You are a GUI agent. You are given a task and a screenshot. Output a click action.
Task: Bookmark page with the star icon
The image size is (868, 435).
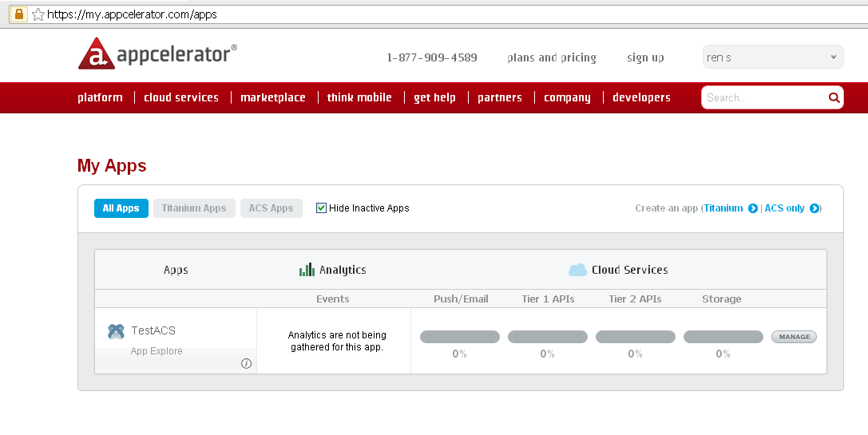pyautogui.click(x=38, y=14)
